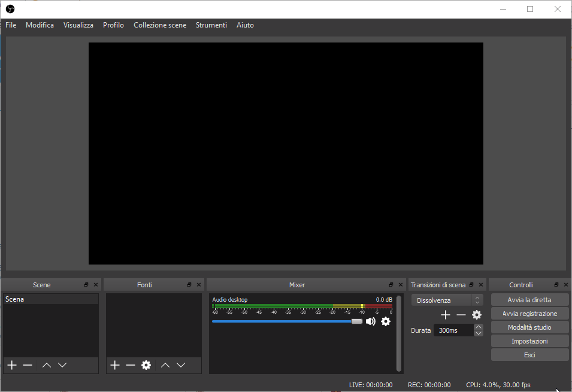Close the Fonti panel

pyautogui.click(x=199, y=285)
